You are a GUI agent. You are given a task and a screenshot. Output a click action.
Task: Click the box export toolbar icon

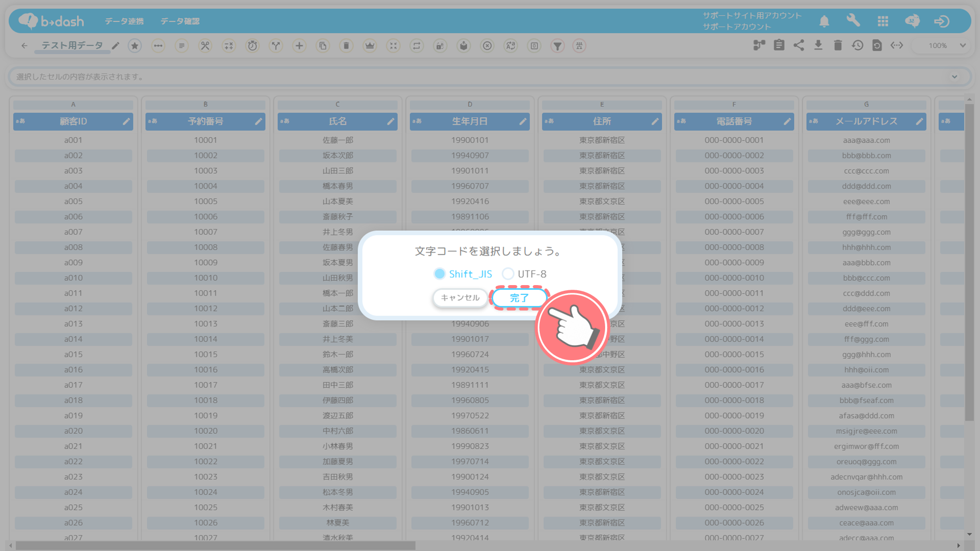464,46
